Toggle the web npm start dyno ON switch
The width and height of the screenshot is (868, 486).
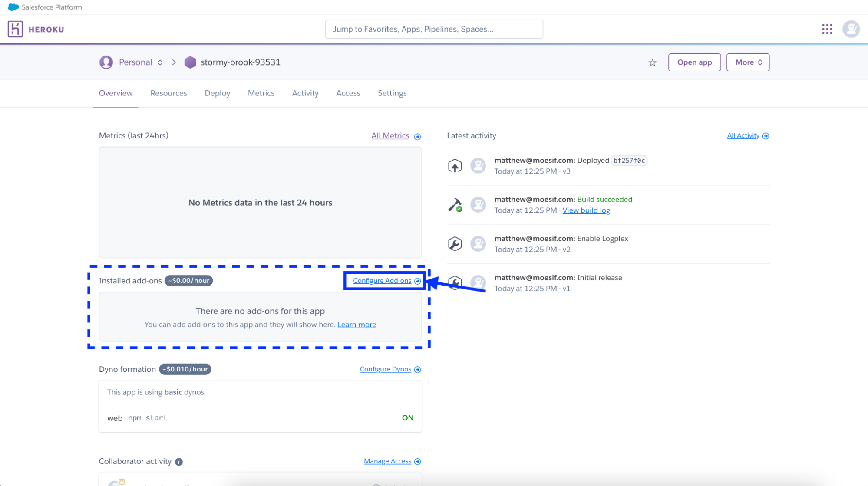[407, 417]
